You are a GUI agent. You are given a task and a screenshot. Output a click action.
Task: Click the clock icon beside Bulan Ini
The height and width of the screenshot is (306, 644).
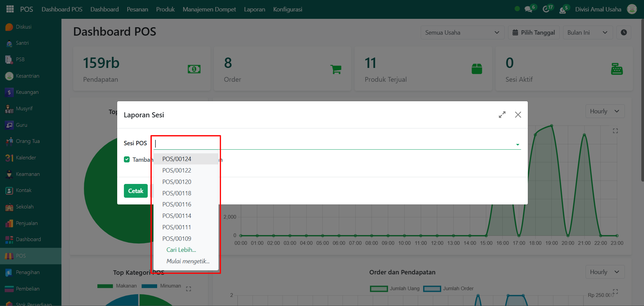point(624,33)
